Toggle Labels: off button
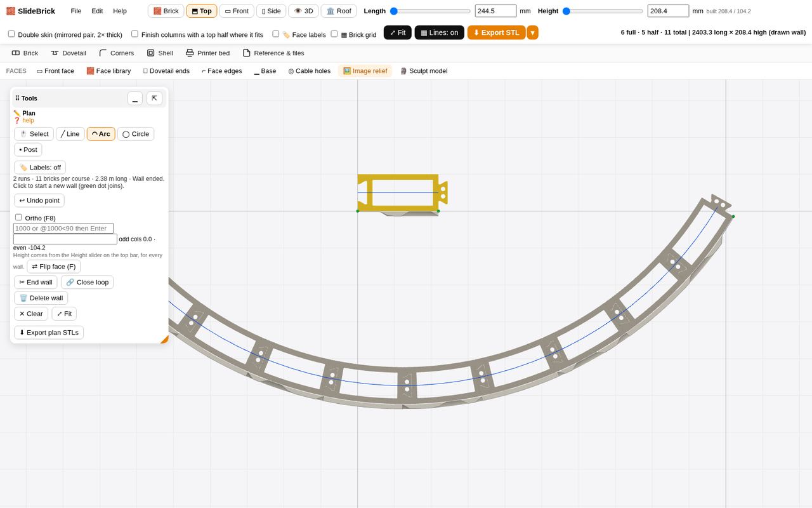812x508 pixels. tap(40, 168)
